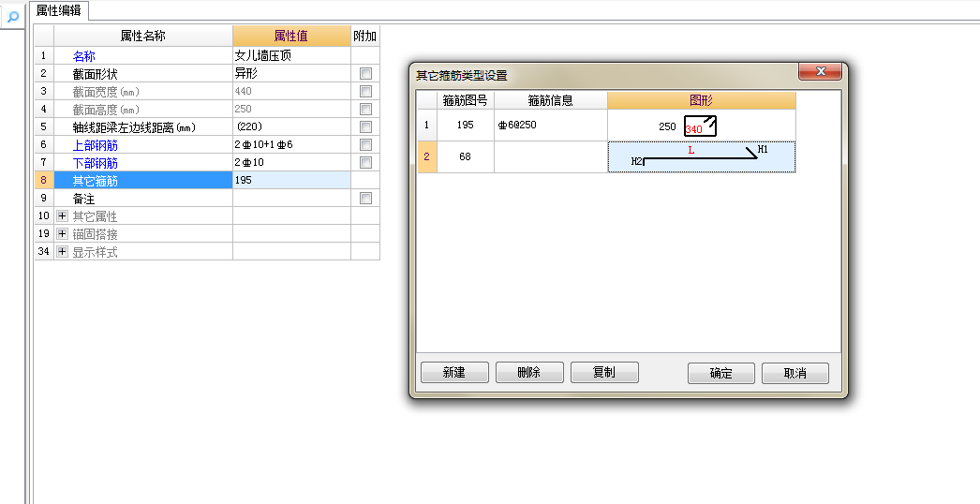Screen dimensions: 980x504
Task: Click the search magnifier icon
Action: [12, 17]
